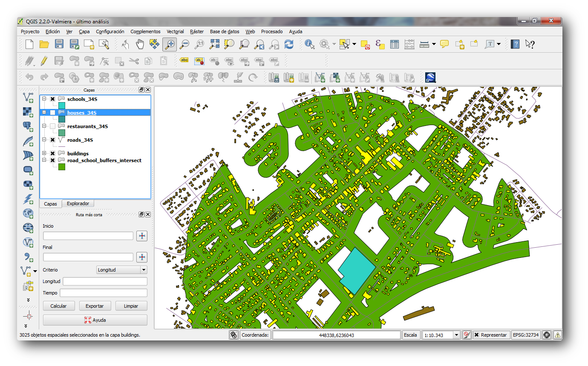Viewport: 588px width, 366px height.
Task: Collapse the road_school_buffers_intersect tree node
Action: click(x=44, y=160)
